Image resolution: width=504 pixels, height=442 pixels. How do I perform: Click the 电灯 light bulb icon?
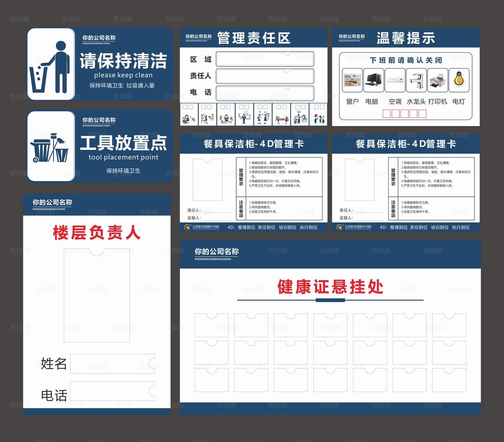click(x=458, y=79)
